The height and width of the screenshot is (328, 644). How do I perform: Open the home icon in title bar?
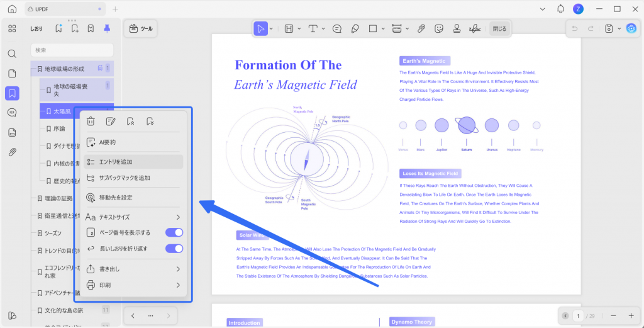[x=13, y=9]
